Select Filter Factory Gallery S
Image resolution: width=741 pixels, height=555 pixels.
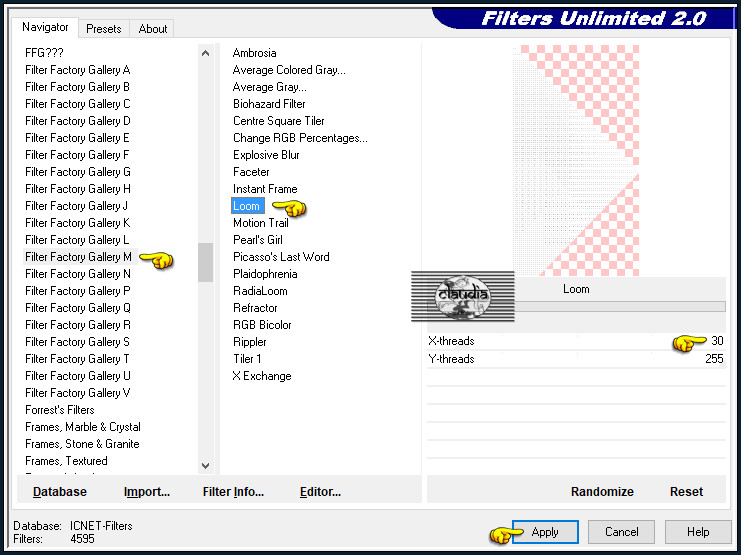[x=77, y=342]
